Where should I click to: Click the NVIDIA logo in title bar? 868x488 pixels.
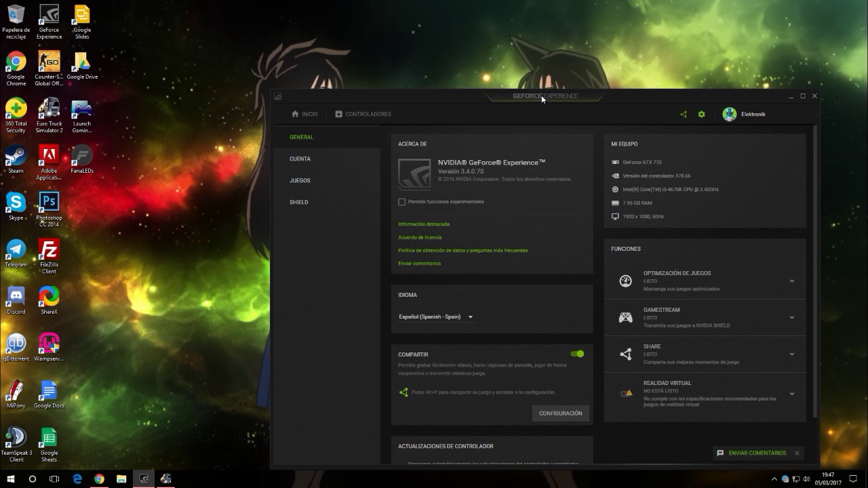(x=277, y=96)
